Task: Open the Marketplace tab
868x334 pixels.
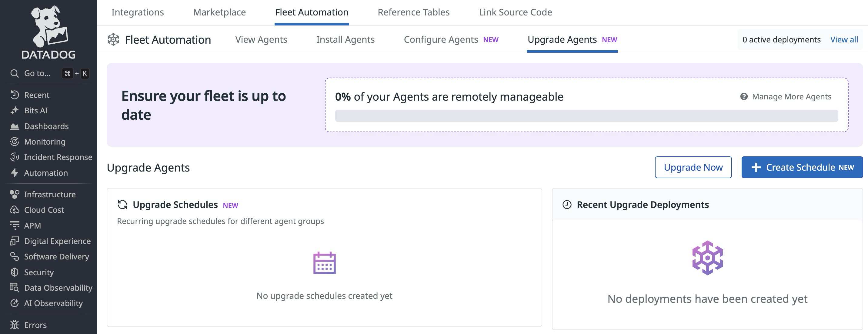Action: click(219, 12)
